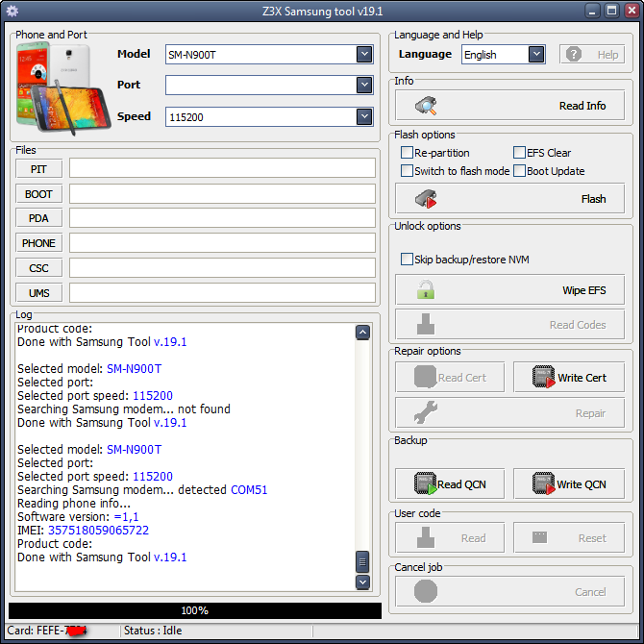Focus the PDA file path field
Screen dimensions: 644x644
[x=222, y=217]
